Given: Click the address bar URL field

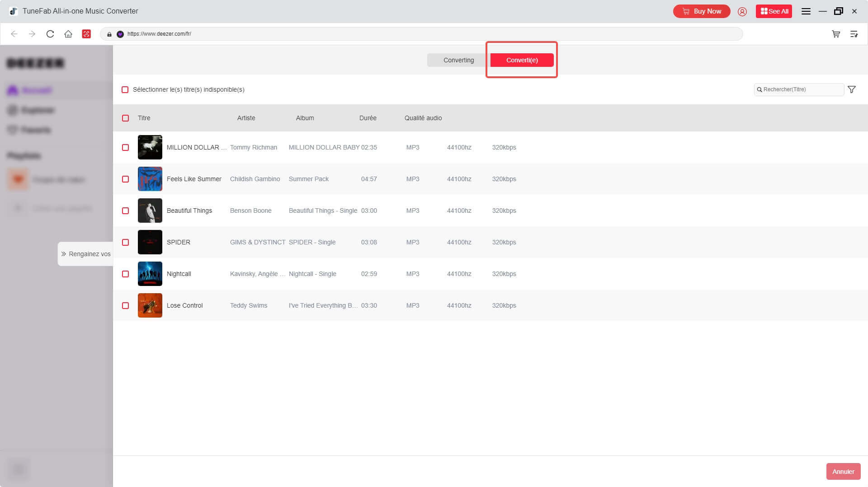Looking at the screenshot, I should [421, 34].
